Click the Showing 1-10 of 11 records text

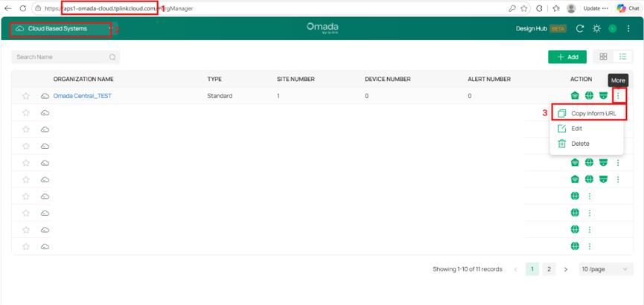(468, 269)
